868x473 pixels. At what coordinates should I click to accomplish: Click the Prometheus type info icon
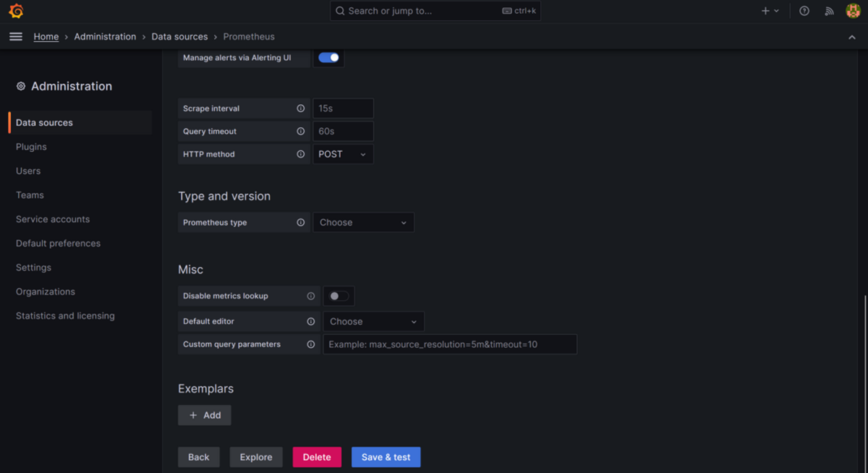(x=301, y=223)
